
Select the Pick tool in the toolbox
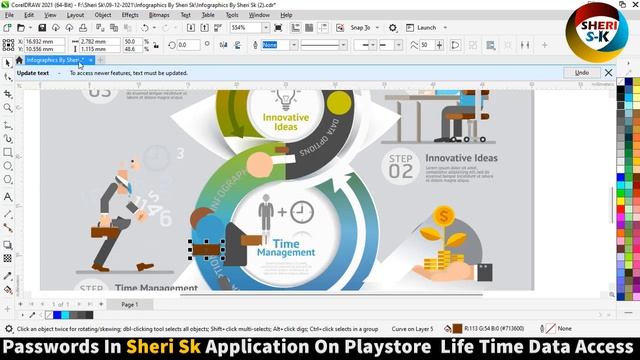coord(7,63)
